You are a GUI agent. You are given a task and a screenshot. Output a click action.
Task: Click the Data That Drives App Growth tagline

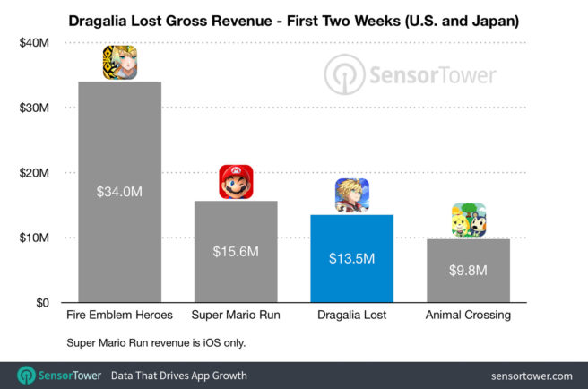[178, 376]
